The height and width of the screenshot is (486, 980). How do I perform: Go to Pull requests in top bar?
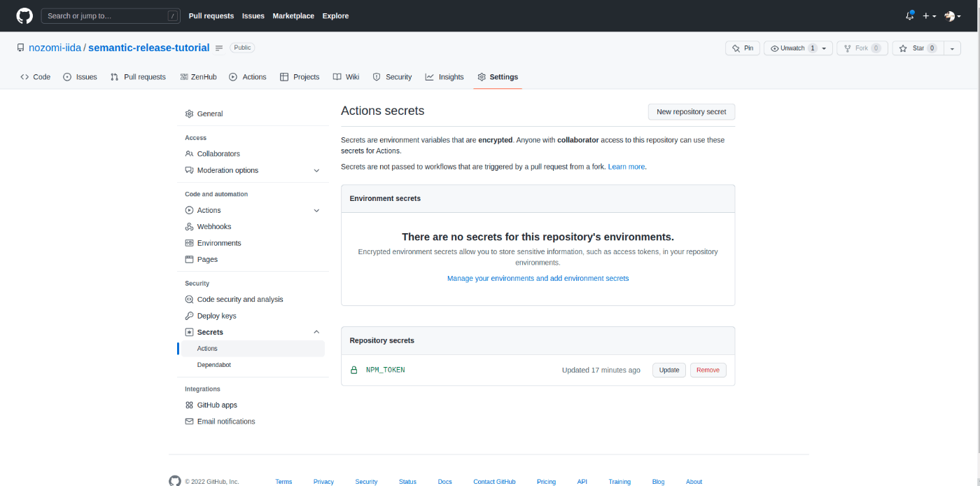(211, 15)
